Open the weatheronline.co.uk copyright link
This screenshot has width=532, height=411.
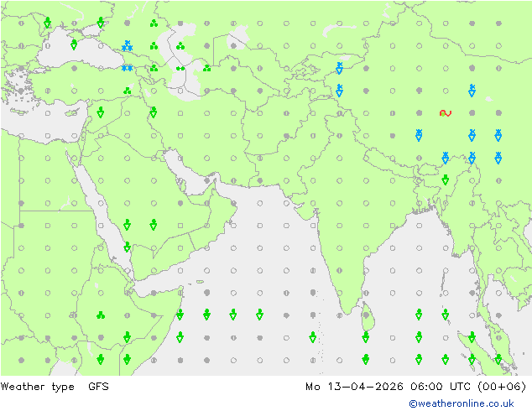pyautogui.click(x=462, y=403)
